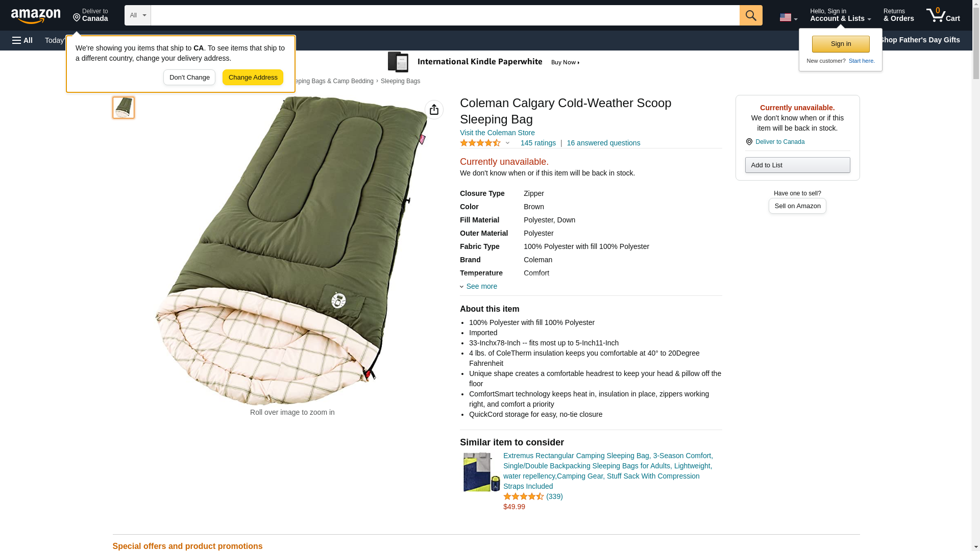Viewport: 980px width, 551px height.
Task: Click the US flag language selector
Action: pos(788,17)
